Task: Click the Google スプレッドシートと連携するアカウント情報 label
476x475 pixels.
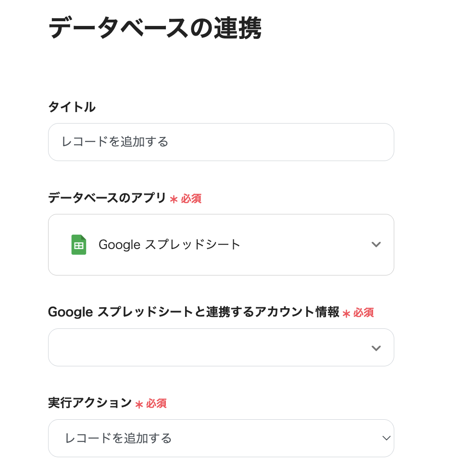Action: click(193, 312)
